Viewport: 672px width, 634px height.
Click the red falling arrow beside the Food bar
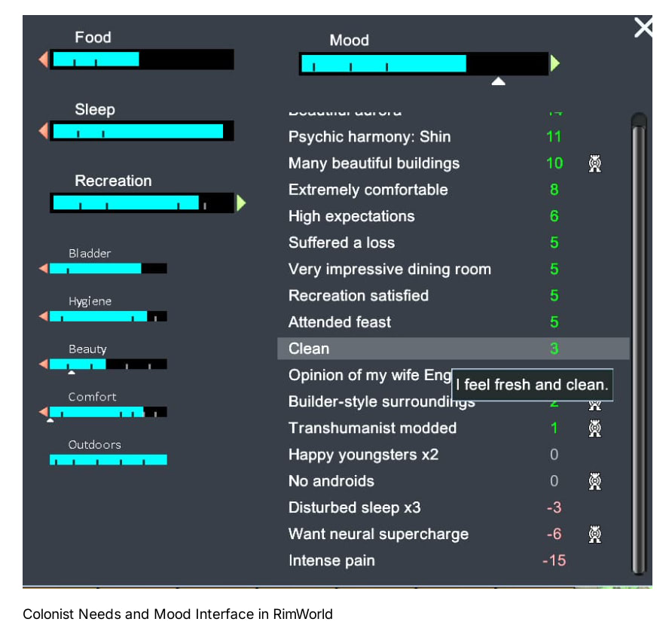pos(44,59)
